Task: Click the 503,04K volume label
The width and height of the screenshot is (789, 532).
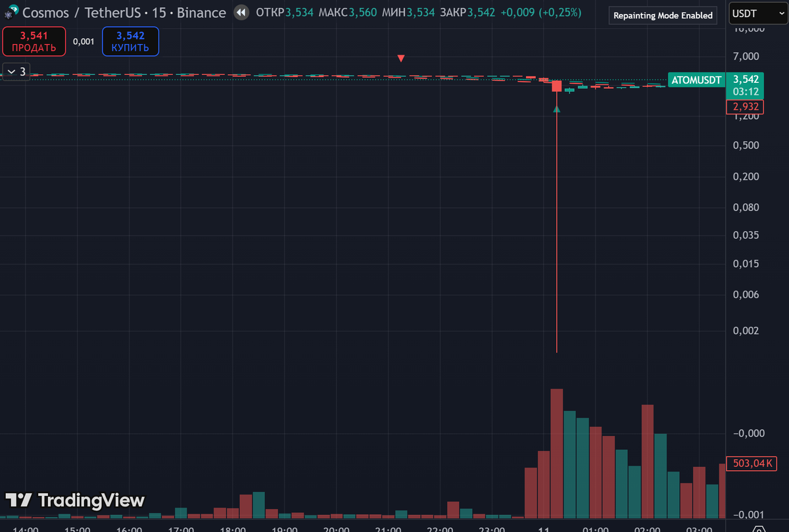Action: (750, 463)
